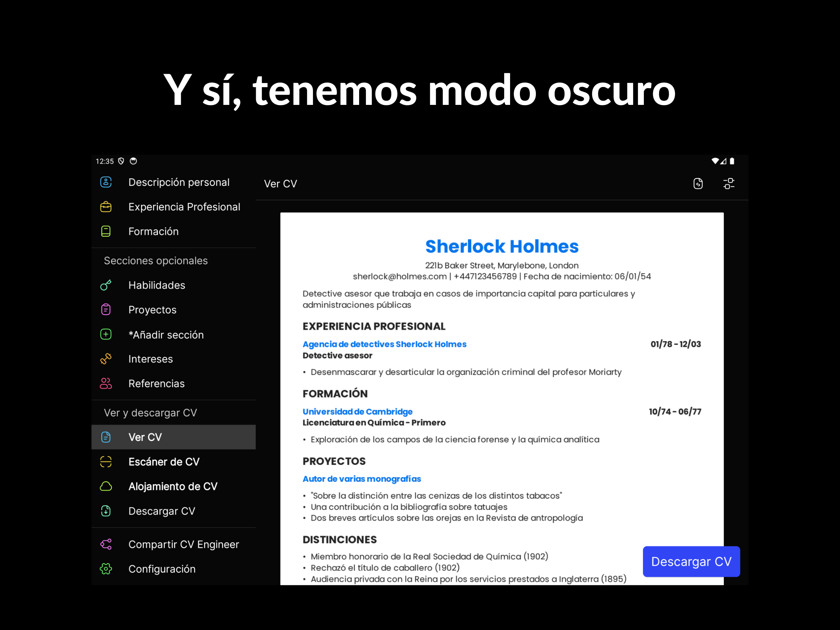This screenshot has height=630, width=840.
Task: Click the Ver CV document icon
Action: click(x=105, y=437)
